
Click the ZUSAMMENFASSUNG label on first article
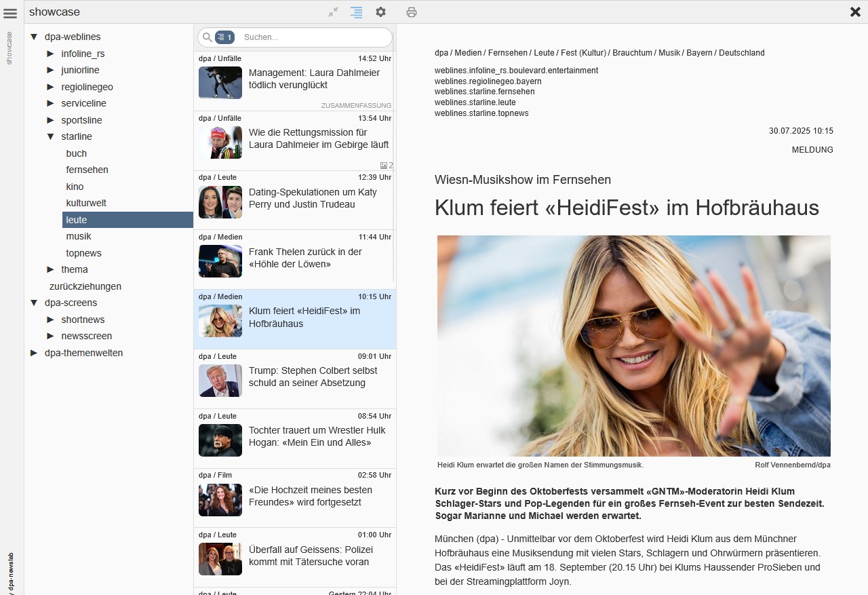[x=356, y=106]
